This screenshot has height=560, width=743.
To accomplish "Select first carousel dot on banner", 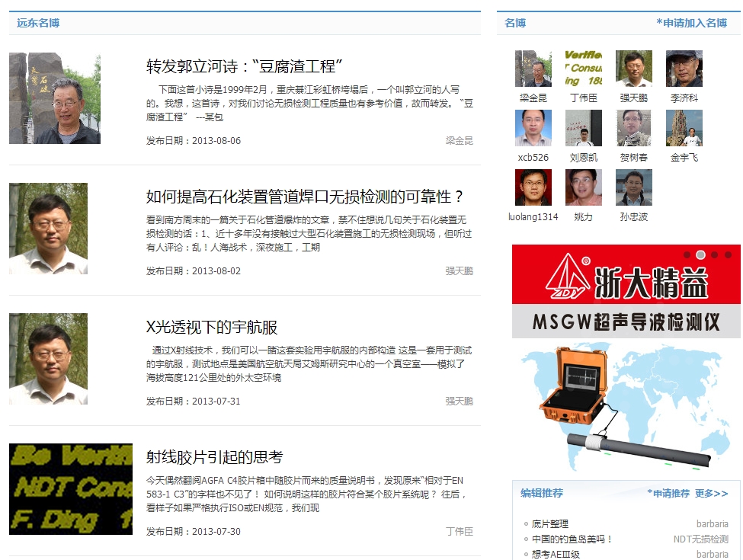I will [x=687, y=255].
